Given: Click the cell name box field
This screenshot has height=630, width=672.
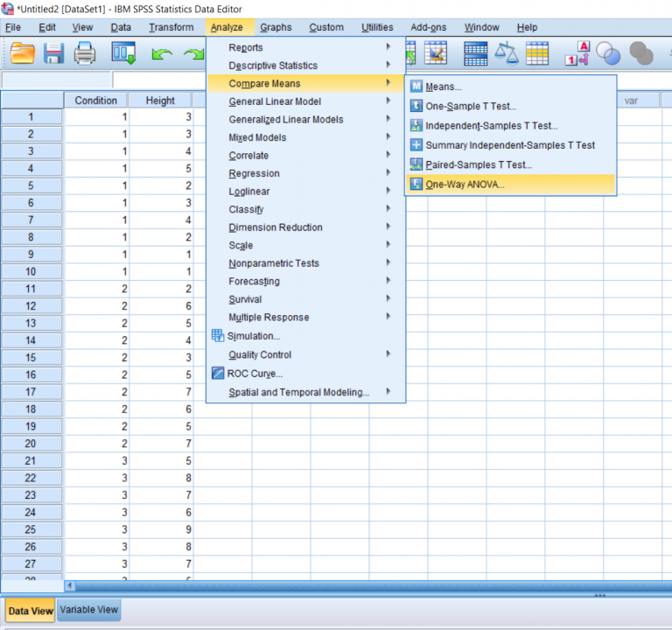Looking at the screenshot, I should [x=56, y=80].
